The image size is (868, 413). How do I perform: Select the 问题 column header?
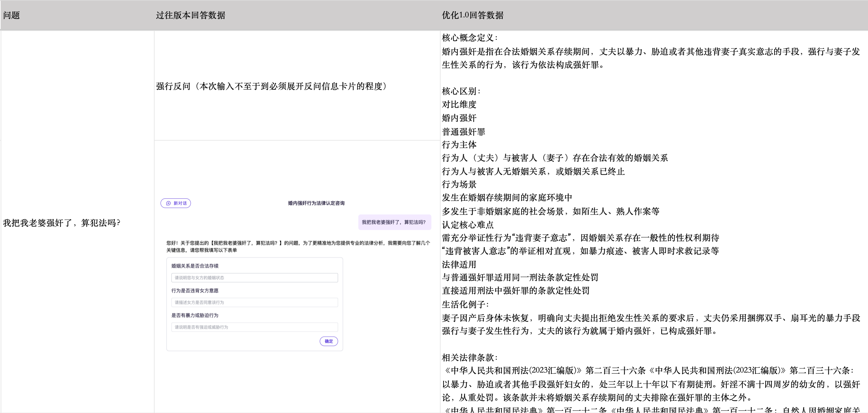tap(12, 16)
